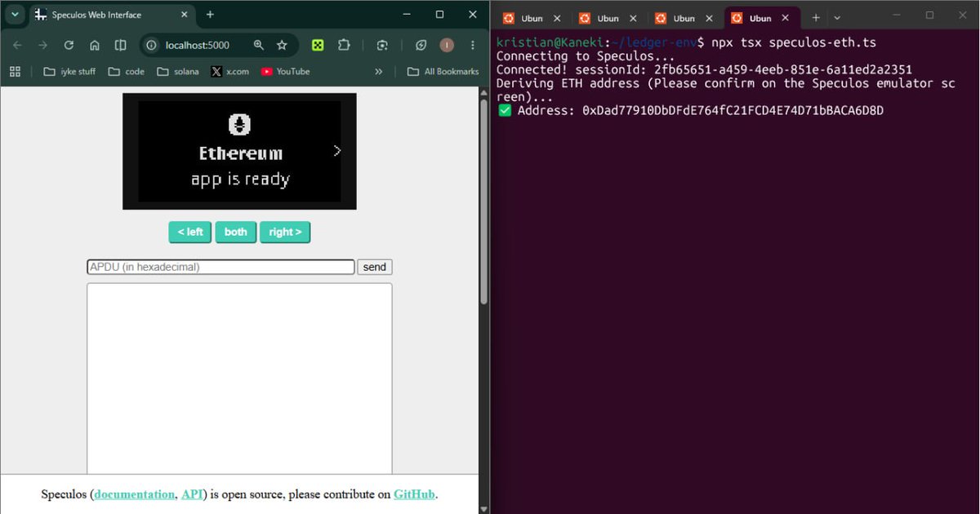The width and height of the screenshot is (980, 514).
Task: Open the code bookmark folder
Action: pos(127,72)
